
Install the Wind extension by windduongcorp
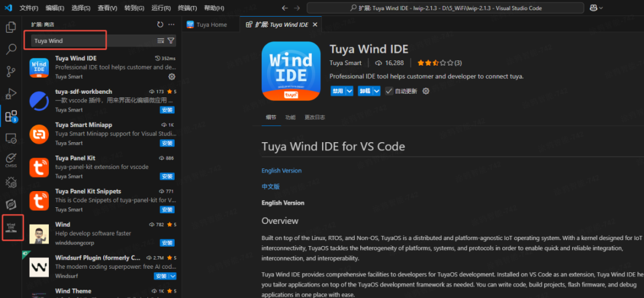coord(167,243)
